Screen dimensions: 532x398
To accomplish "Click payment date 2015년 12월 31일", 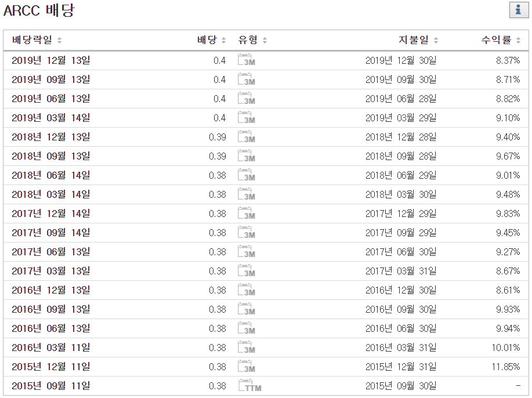I will tap(401, 367).
